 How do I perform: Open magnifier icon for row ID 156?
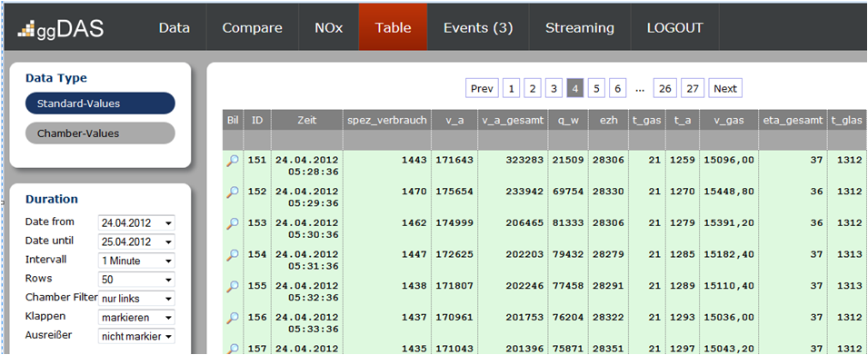point(233,318)
